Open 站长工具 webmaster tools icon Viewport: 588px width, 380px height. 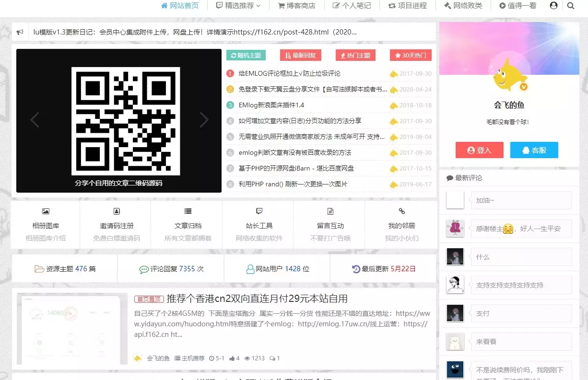259,211
